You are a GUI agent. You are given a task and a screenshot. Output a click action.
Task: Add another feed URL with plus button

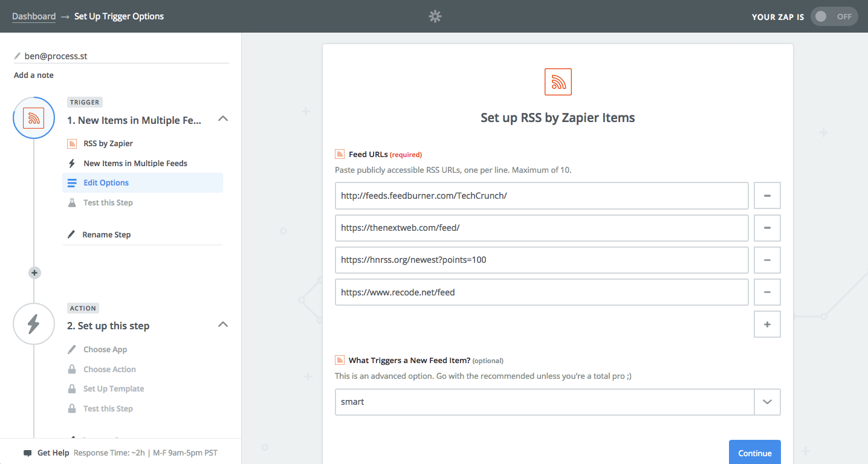767,324
